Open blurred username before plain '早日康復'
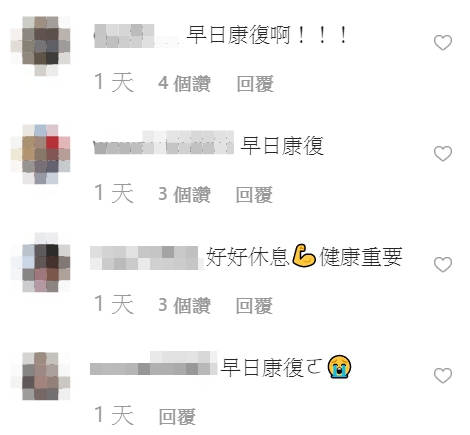Image resolution: width=470 pixels, height=435 pixels. [163, 143]
